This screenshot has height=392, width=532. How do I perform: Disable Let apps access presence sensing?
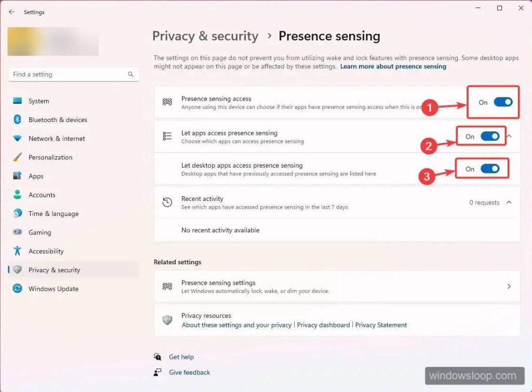coord(490,137)
